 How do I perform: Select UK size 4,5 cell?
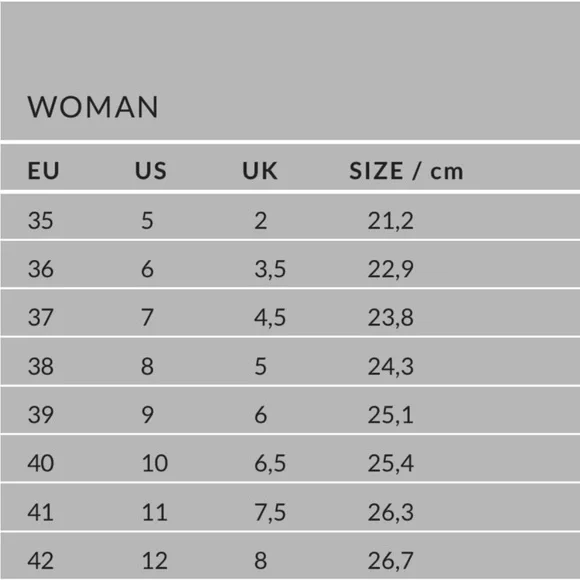tap(270, 317)
